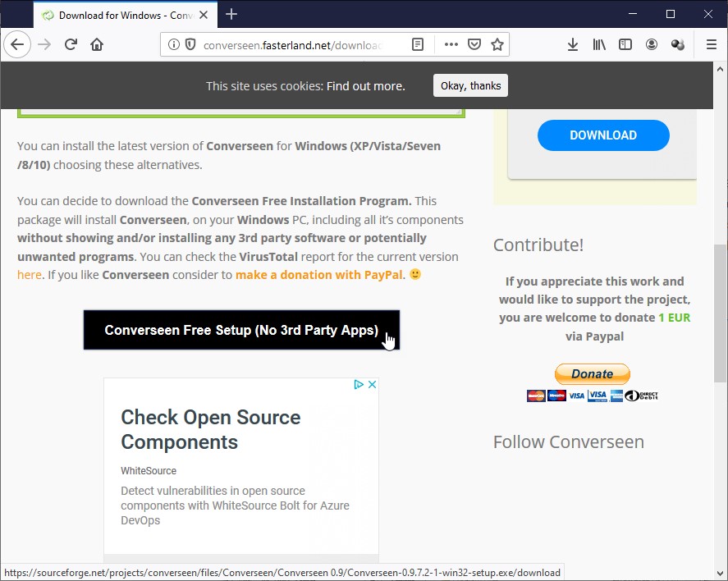Dismiss cookies with Okay, thanks
The width and height of the screenshot is (728, 581).
(470, 86)
